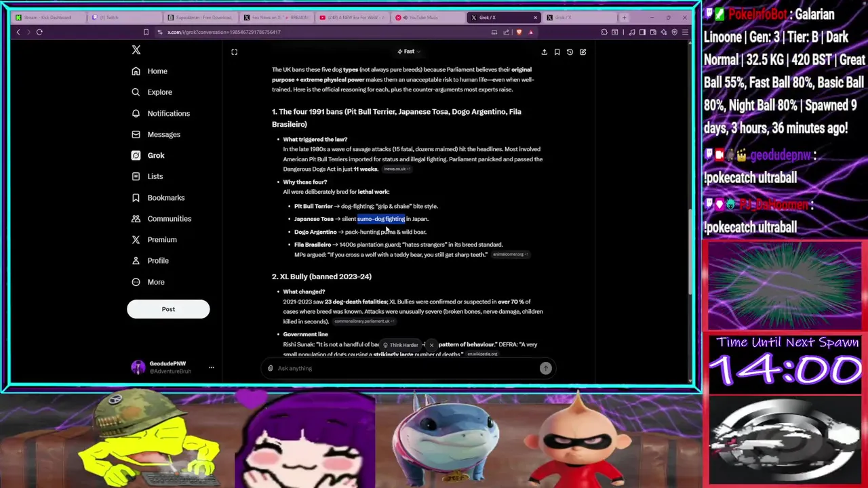The width and height of the screenshot is (868, 488).
Task: Open a new browser tab
Action: pos(624,17)
